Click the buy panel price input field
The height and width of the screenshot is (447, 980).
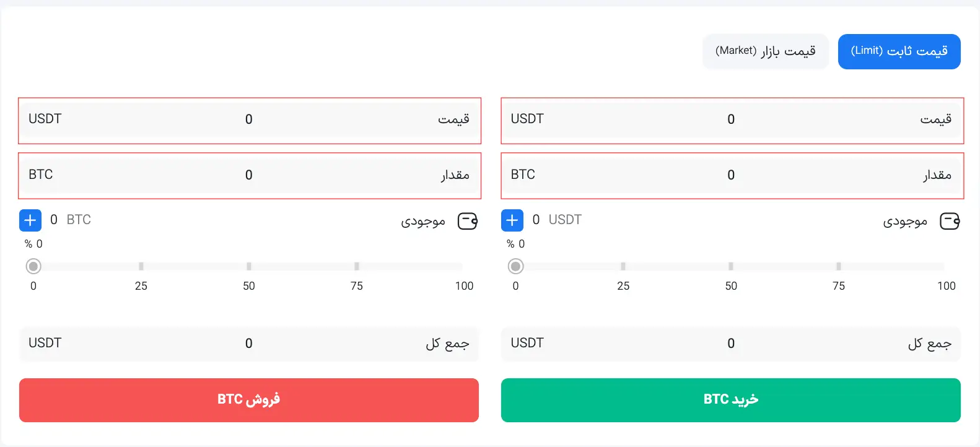coord(731,119)
